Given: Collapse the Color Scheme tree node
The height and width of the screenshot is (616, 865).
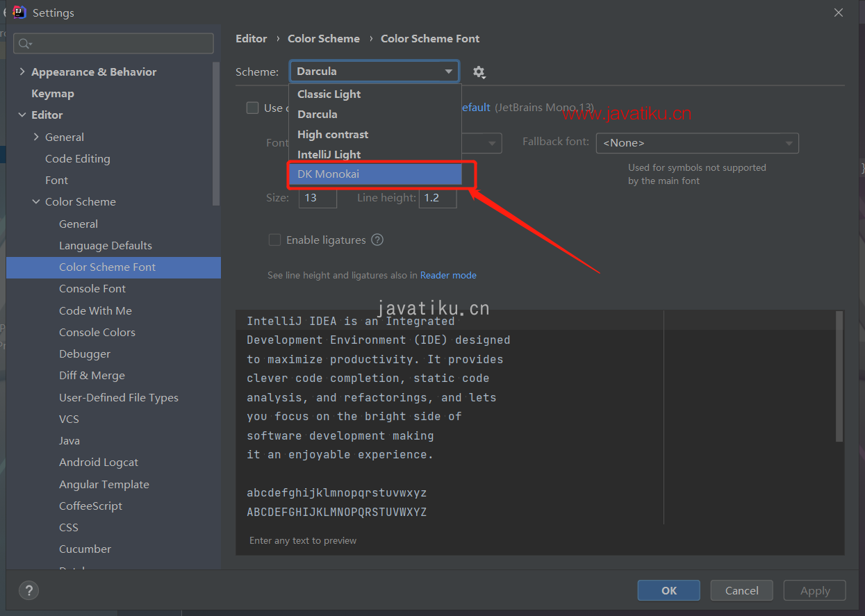Looking at the screenshot, I should [36, 201].
